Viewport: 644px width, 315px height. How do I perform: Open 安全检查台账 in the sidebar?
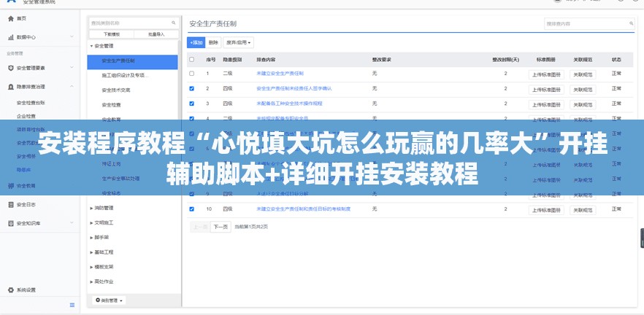(31, 103)
